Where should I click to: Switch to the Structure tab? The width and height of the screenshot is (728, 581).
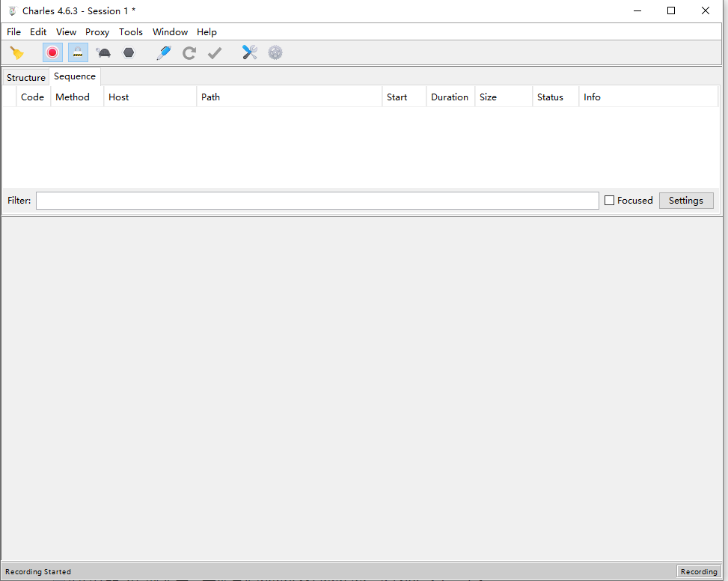tap(26, 78)
